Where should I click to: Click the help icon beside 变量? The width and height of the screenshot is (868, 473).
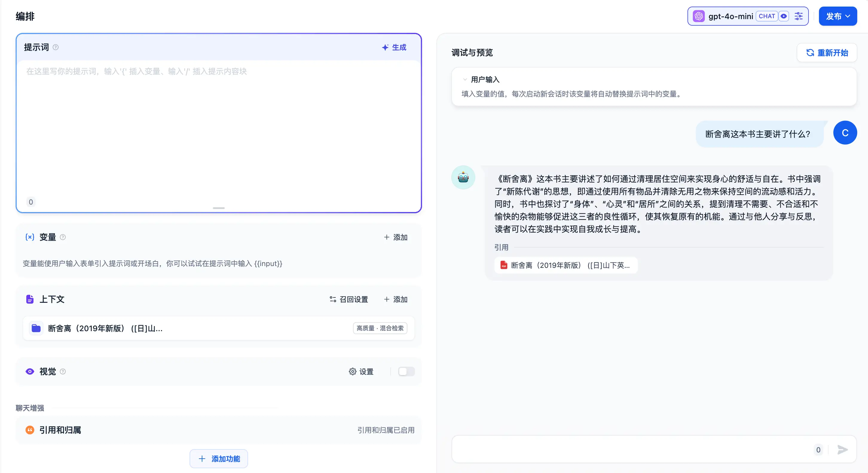pos(63,237)
